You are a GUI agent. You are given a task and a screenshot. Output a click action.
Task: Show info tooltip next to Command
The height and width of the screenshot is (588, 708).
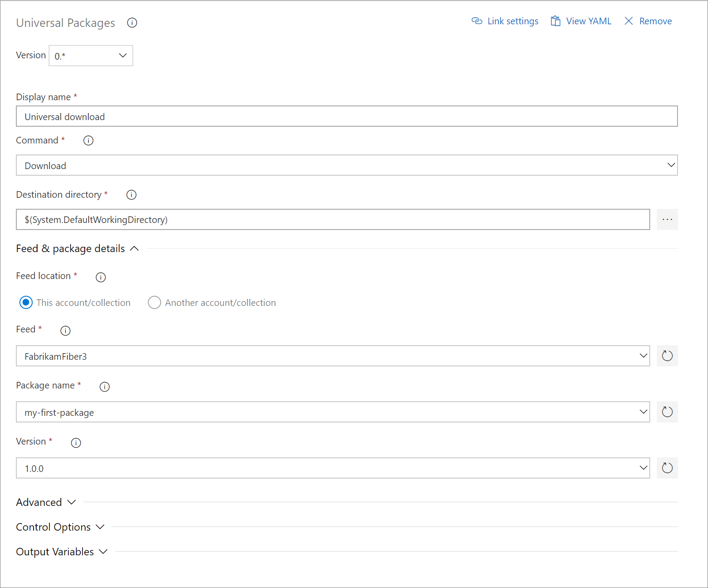pyautogui.click(x=88, y=140)
